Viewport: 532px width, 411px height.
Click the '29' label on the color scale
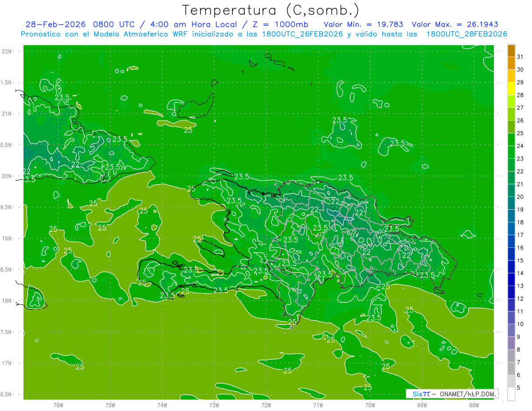(x=520, y=82)
